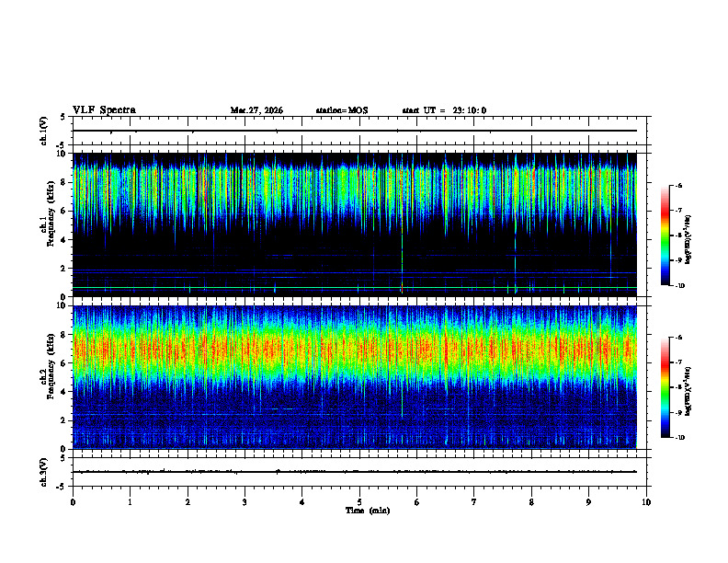
Task: Click the "-7" tick on ch.1 color bar
Action: pos(679,211)
